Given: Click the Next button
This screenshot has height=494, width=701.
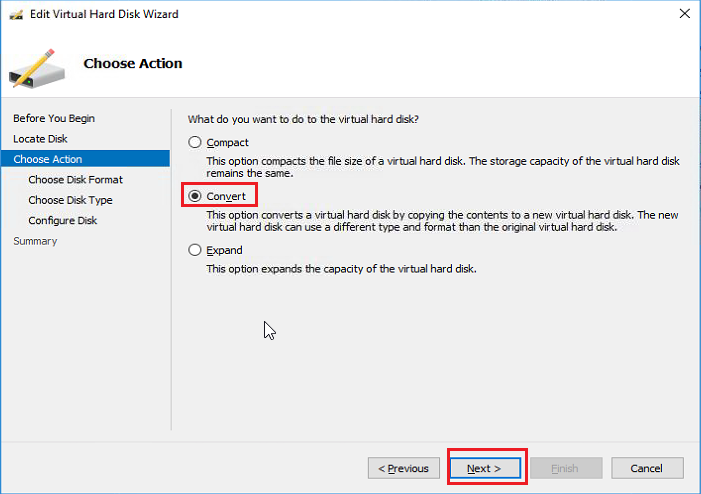Looking at the screenshot, I should click(485, 468).
